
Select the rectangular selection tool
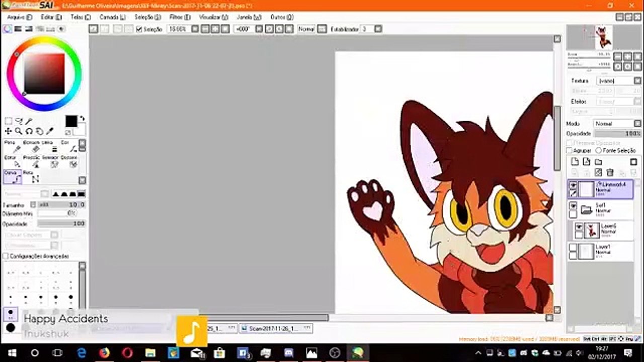click(9, 121)
